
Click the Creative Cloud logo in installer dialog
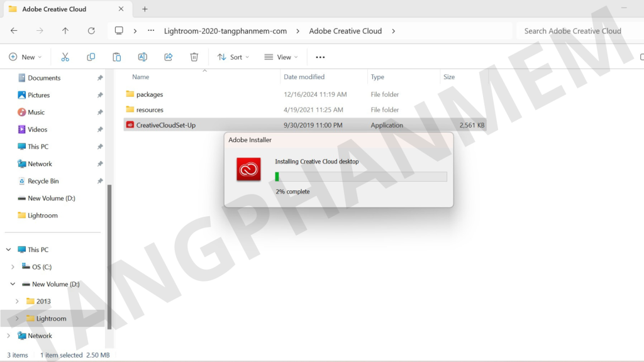(248, 169)
